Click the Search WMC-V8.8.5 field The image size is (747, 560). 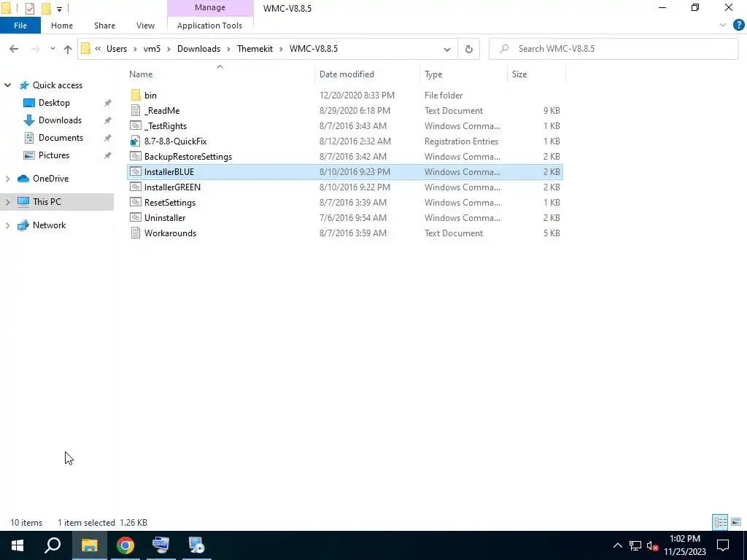(x=614, y=49)
